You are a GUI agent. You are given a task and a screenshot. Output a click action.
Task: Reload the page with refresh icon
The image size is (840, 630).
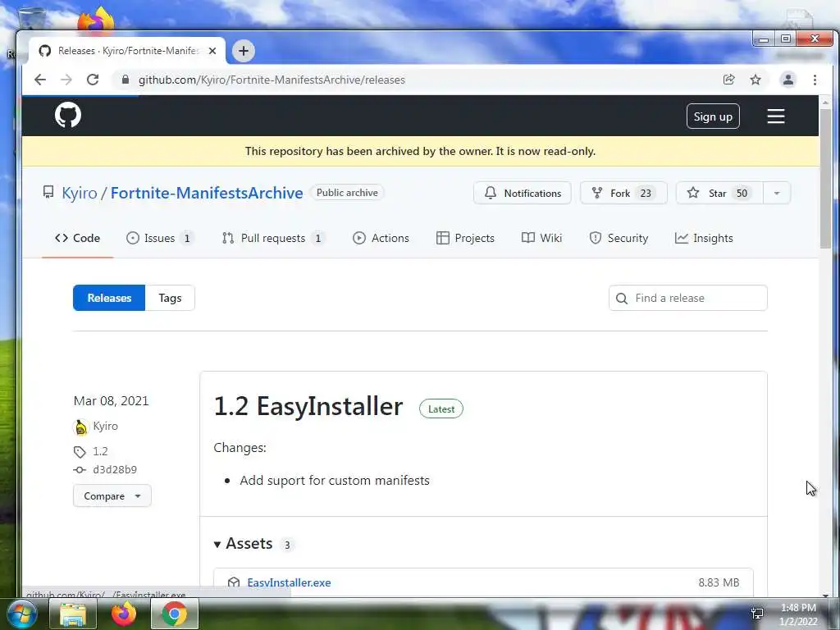tap(93, 80)
